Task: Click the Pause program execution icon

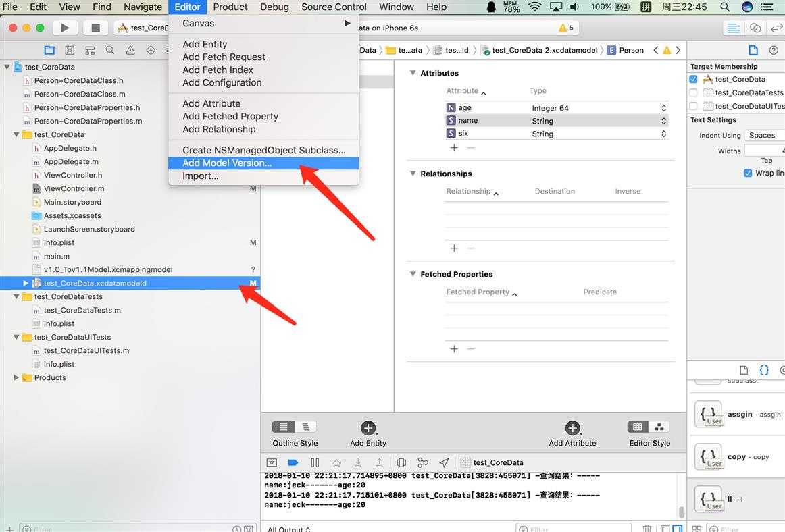Action: [315, 462]
